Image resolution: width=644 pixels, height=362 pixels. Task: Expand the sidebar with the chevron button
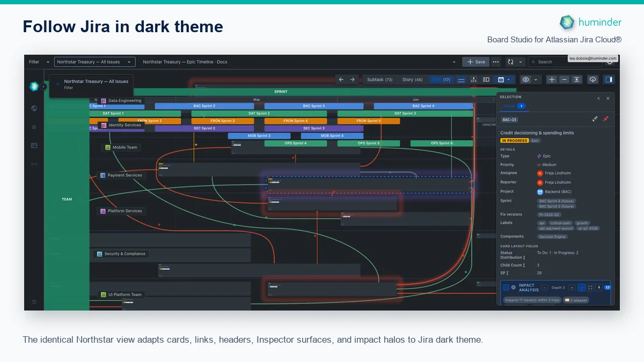(x=43, y=86)
